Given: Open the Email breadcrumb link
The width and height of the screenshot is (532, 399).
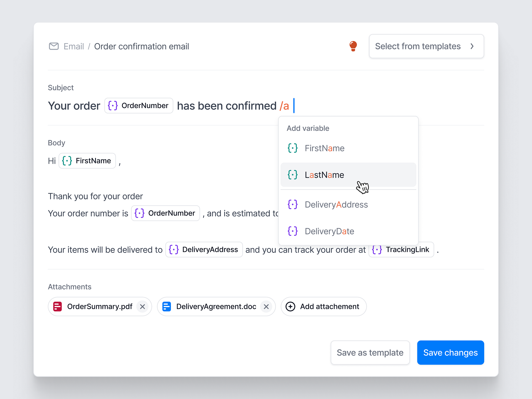Looking at the screenshot, I should click(x=74, y=46).
